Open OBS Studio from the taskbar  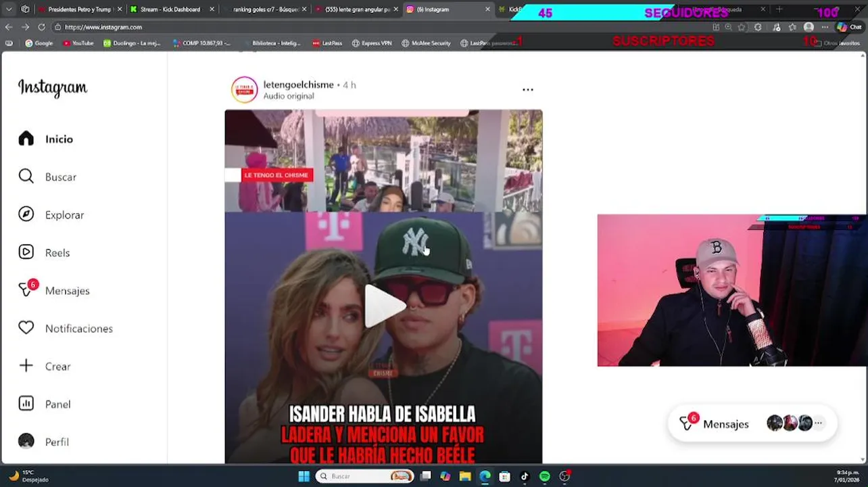[x=564, y=476]
